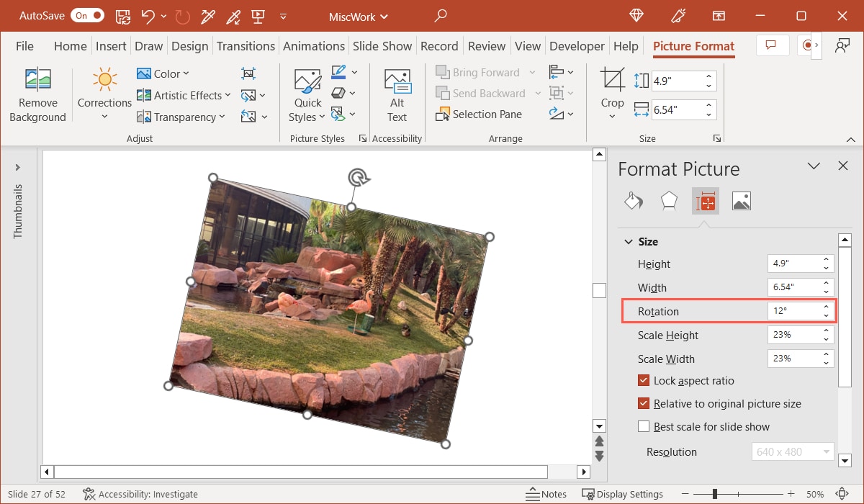This screenshot has height=504, width=864.
Task: Switch to the Fill & Line pane icon
Action: 634,201
